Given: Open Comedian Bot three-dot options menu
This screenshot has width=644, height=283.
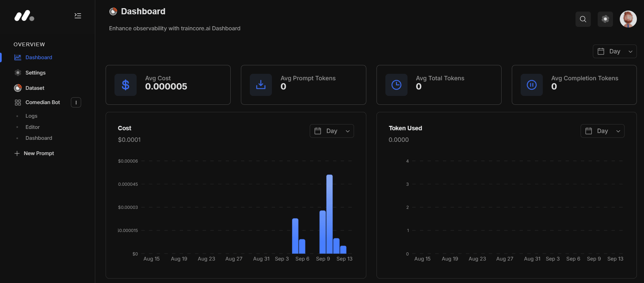Looking at the screenshot, I should pyautogui.click(x=76, y=102).
